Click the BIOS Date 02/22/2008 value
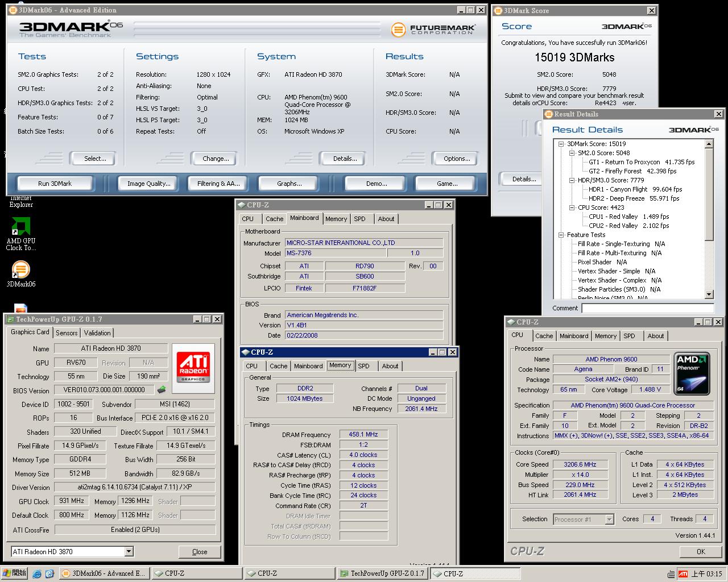The image size is (728, 582). tap(364, 335)
